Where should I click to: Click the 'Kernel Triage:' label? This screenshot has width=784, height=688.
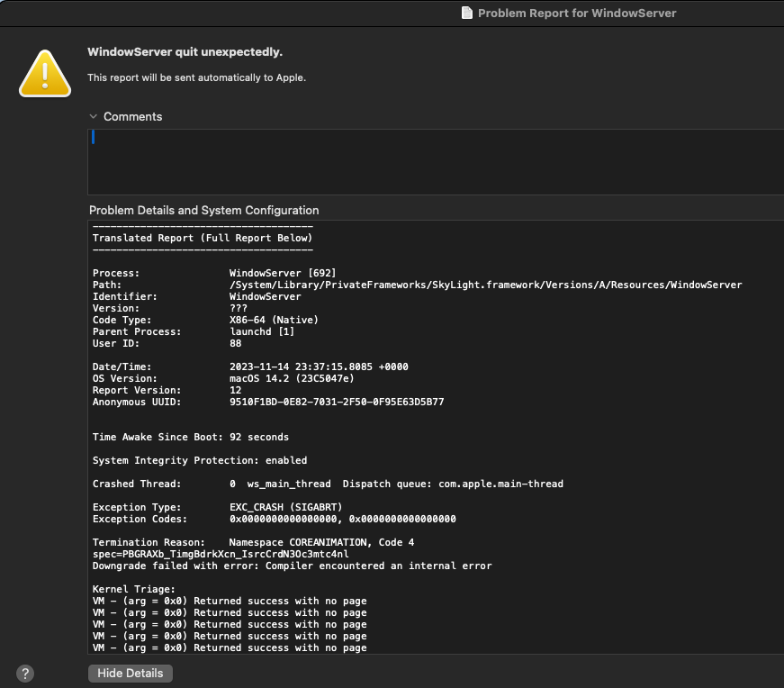tap(134, 589)
